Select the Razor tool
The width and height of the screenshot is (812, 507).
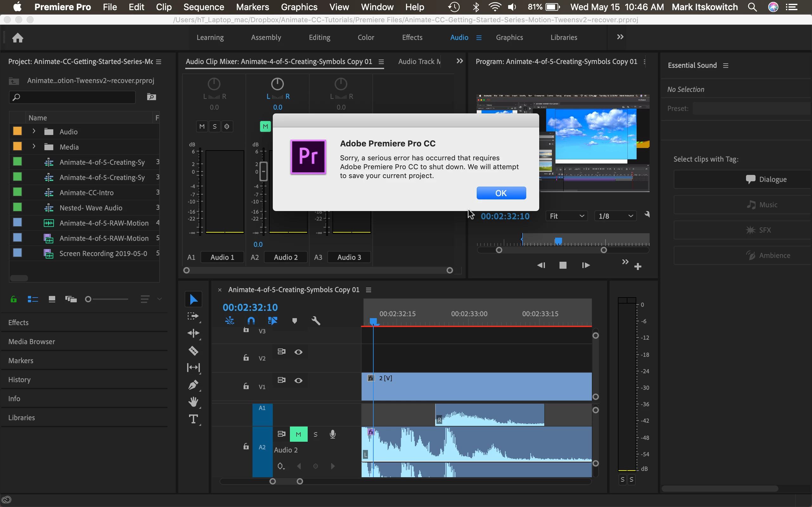tap(193, 351)
